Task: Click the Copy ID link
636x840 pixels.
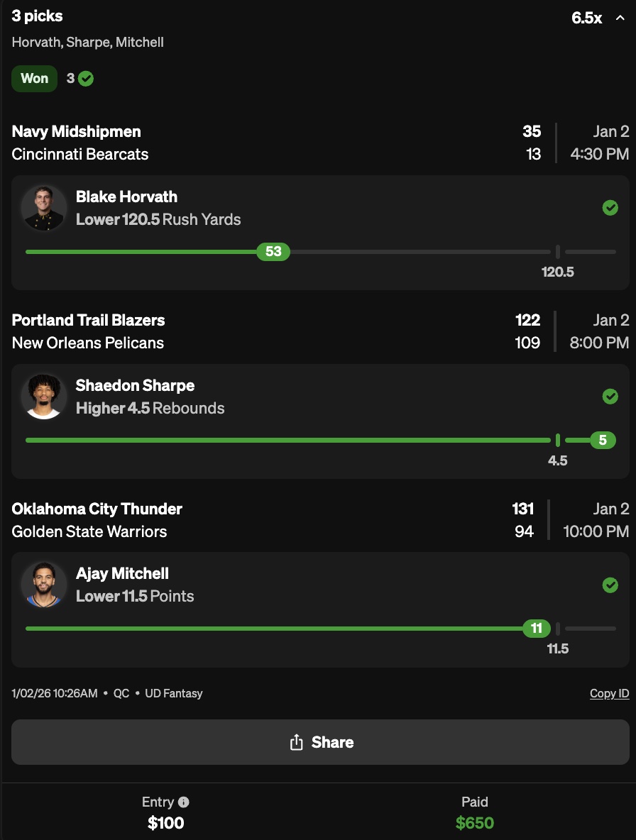Action: [609, 693]
